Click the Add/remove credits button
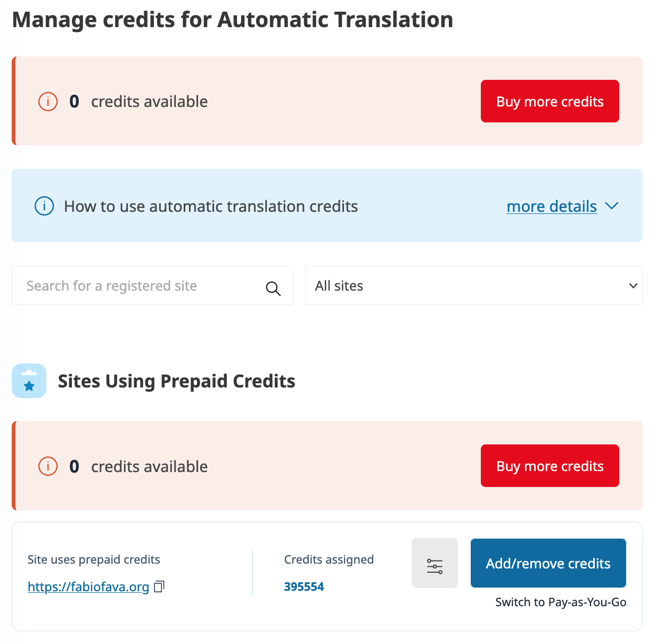The image size is (656, 644). click(x=548, y=564)
